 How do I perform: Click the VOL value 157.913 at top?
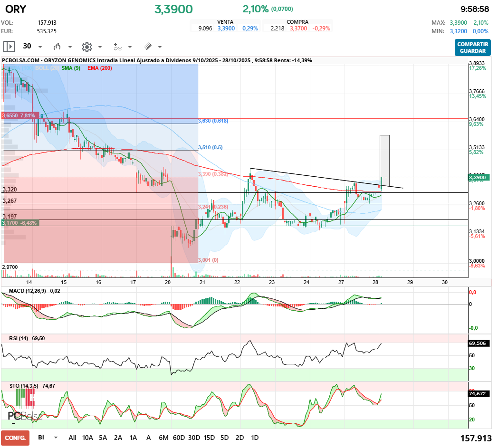47,23
